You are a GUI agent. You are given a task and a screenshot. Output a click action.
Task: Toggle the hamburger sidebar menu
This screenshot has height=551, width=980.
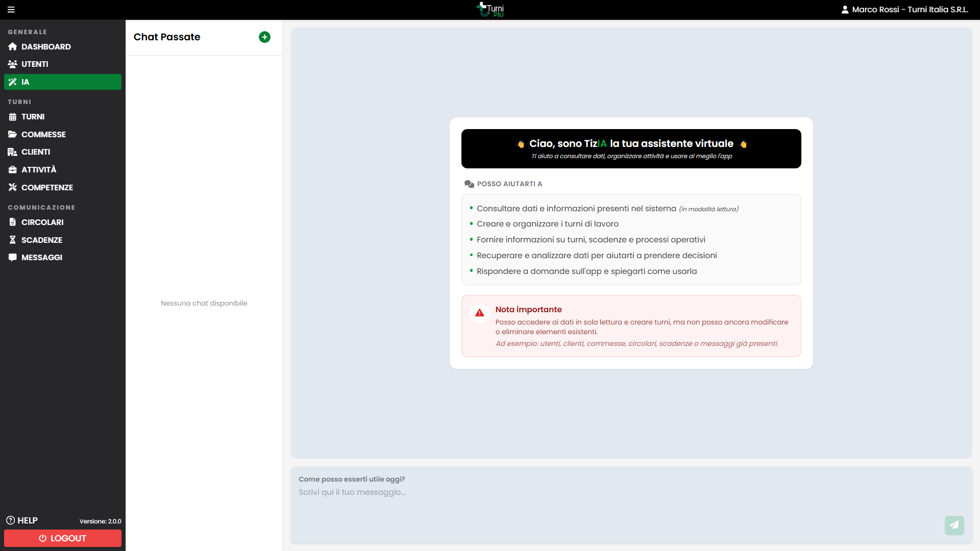(x=11, y=10)
